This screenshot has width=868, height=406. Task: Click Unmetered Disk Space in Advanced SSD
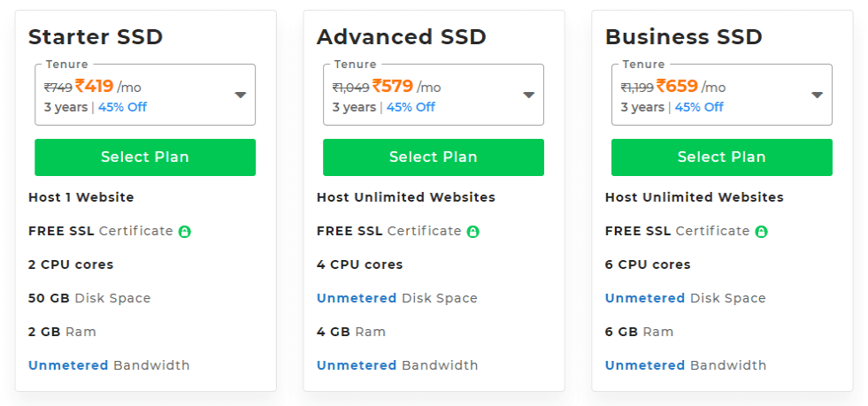click(x=397, y=298)
